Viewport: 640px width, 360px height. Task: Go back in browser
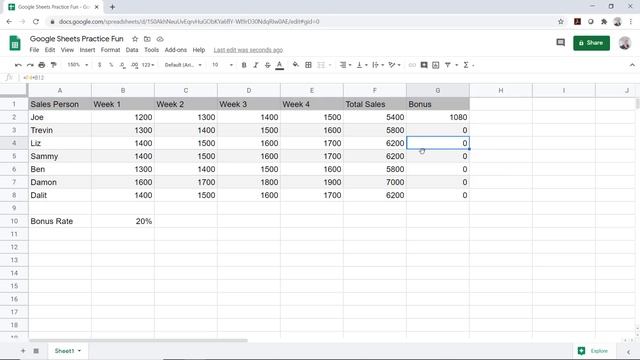(x=9, y=22)
